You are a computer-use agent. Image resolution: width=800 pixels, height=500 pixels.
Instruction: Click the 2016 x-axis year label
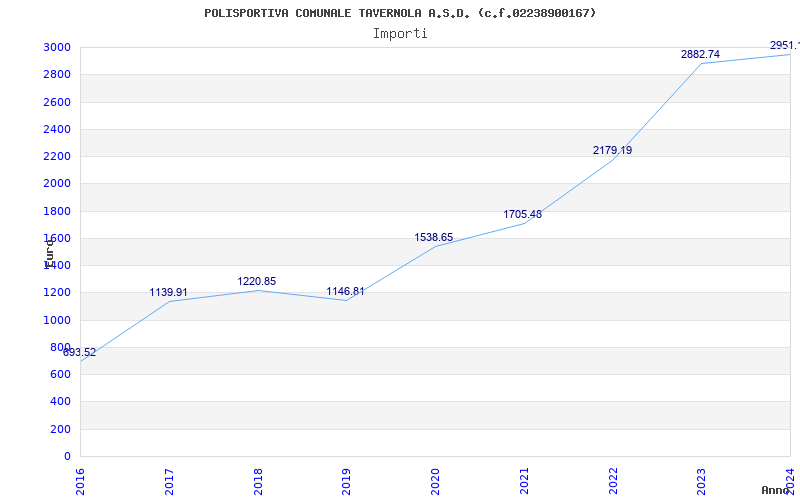pos(80,481)
